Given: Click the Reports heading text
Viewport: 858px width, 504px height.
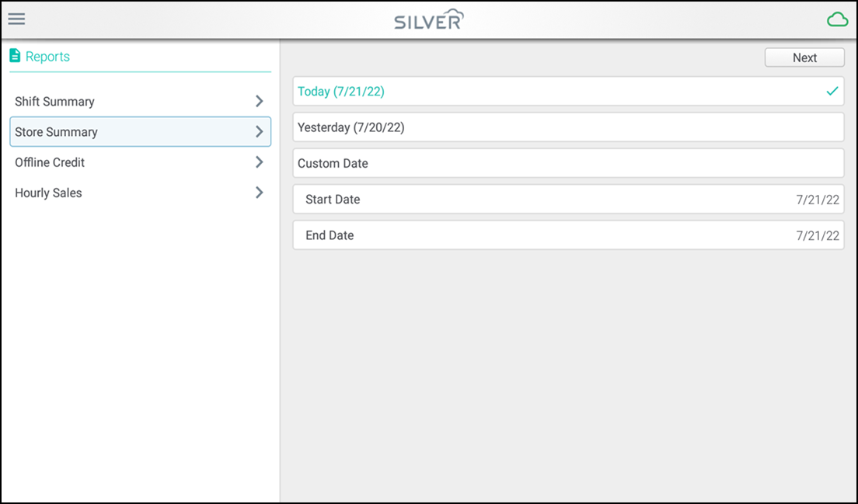Looking at the screenshot, I should pos(47,57).
